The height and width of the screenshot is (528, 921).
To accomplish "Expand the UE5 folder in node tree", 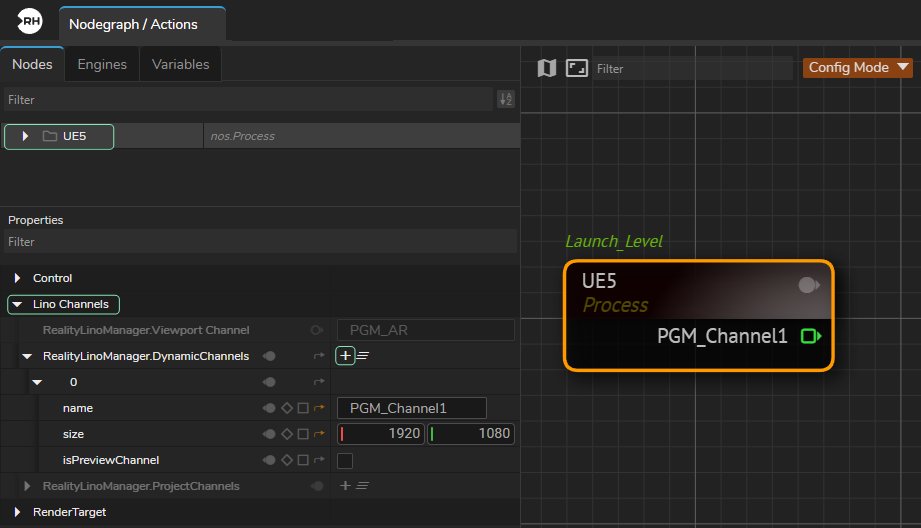I will click(25, 136).
